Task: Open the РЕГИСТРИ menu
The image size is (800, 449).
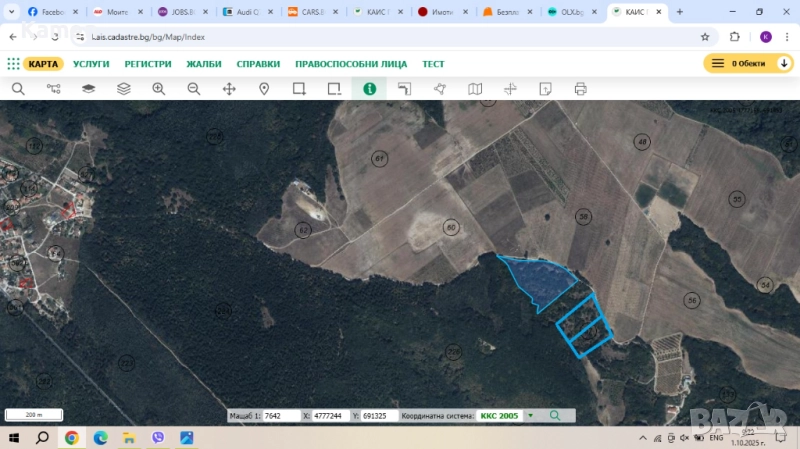Action: click(148, 63)
